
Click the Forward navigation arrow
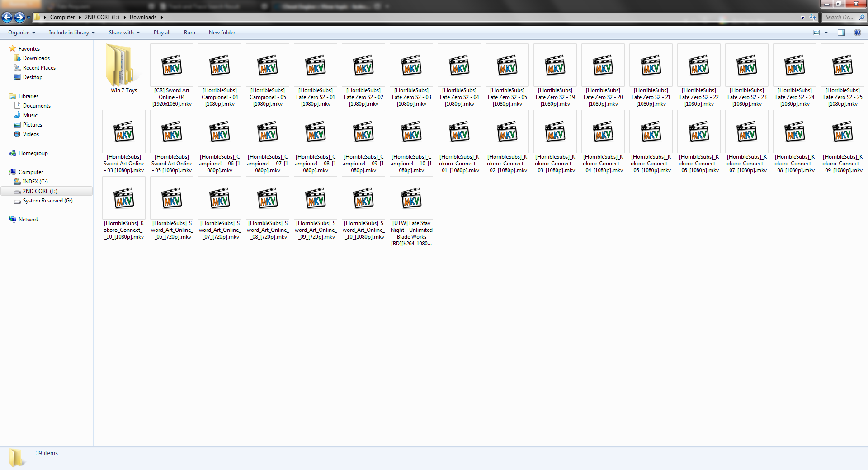(19, 17)
